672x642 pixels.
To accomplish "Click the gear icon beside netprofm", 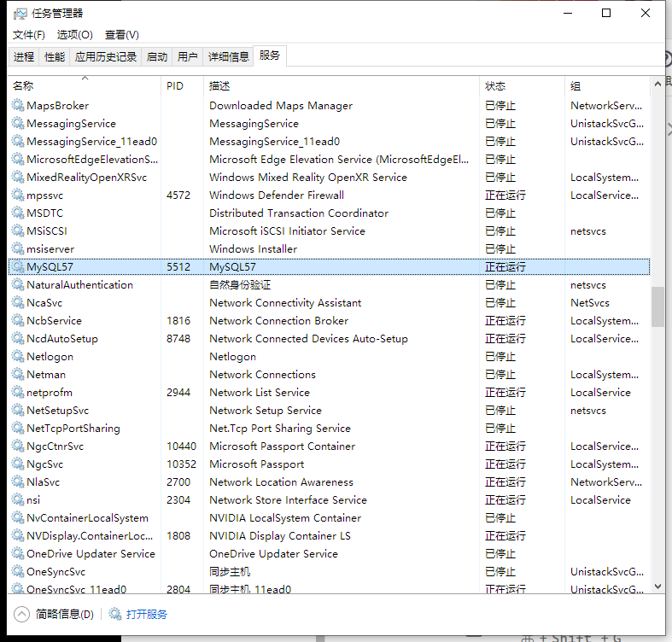I will pos(18,392).
